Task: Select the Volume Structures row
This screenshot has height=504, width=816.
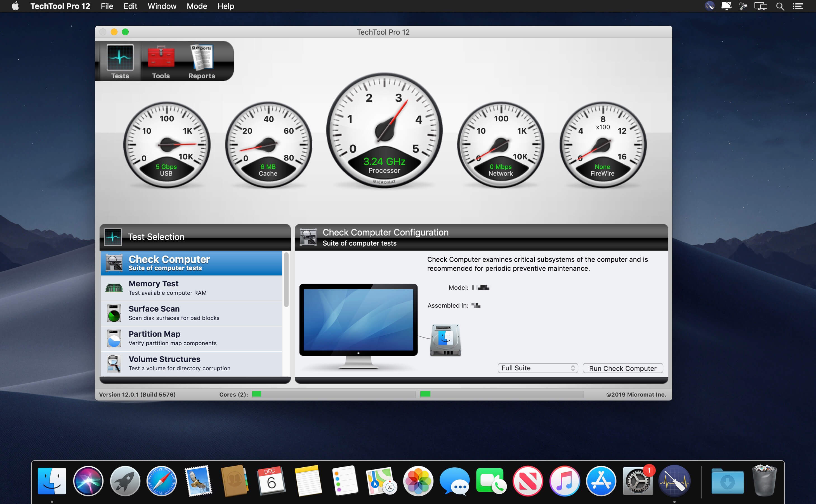Action: pyautogui.click(x=191, y=364)
